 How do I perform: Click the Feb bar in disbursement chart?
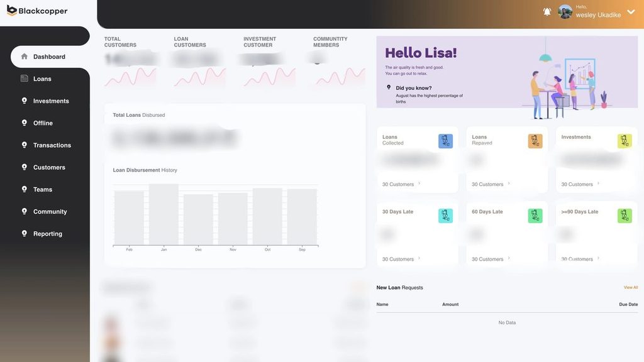coord(129,217)
